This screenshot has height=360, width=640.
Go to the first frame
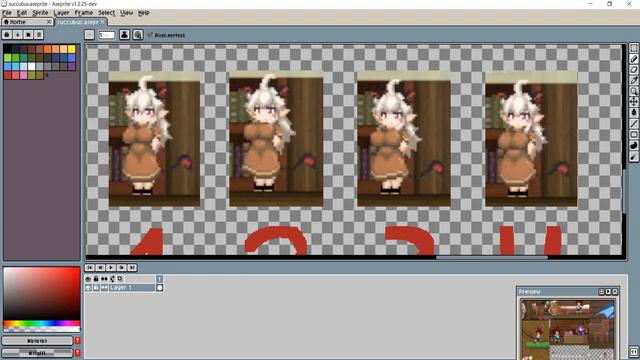click(x=89, y=267)
